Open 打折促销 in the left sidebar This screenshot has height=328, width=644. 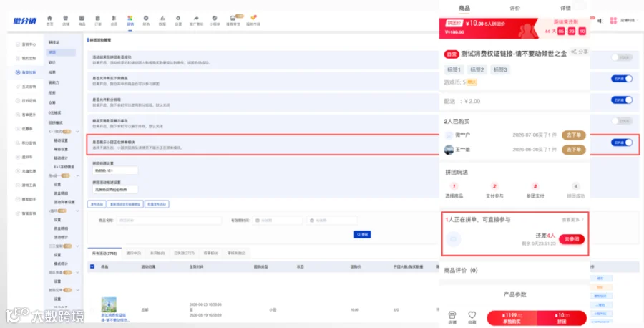26,101
